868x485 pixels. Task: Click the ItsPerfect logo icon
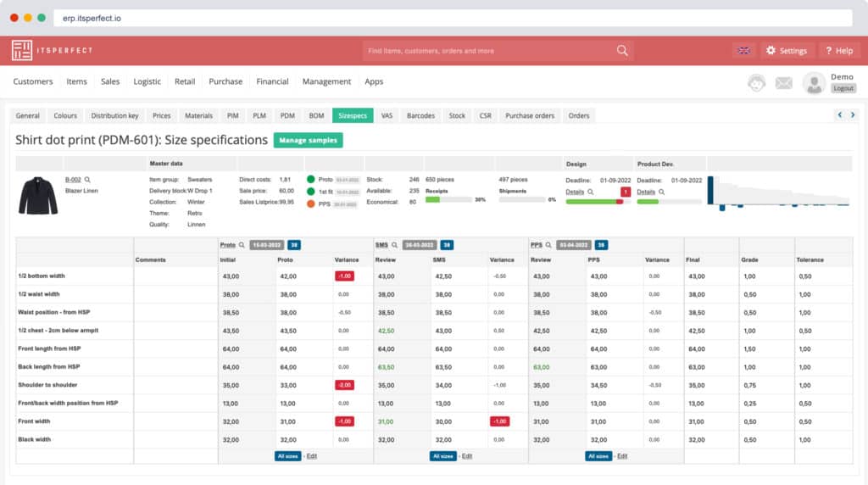(22, 50)
